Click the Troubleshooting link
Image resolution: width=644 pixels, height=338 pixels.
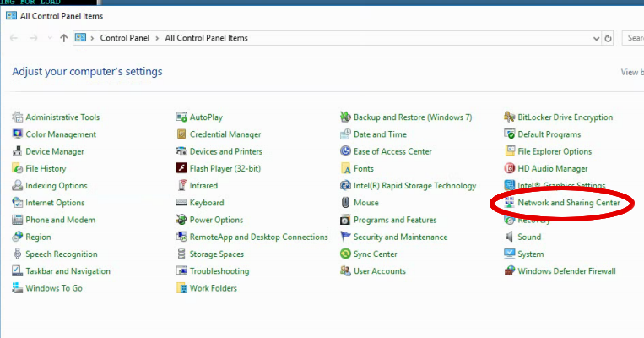point(219,271)
